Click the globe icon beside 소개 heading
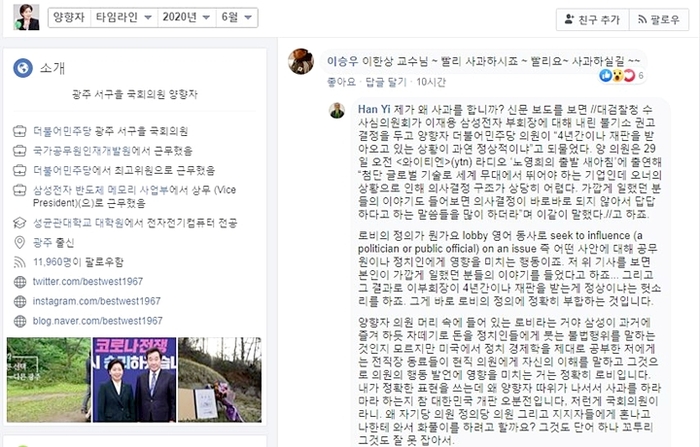 coord(23,68)
